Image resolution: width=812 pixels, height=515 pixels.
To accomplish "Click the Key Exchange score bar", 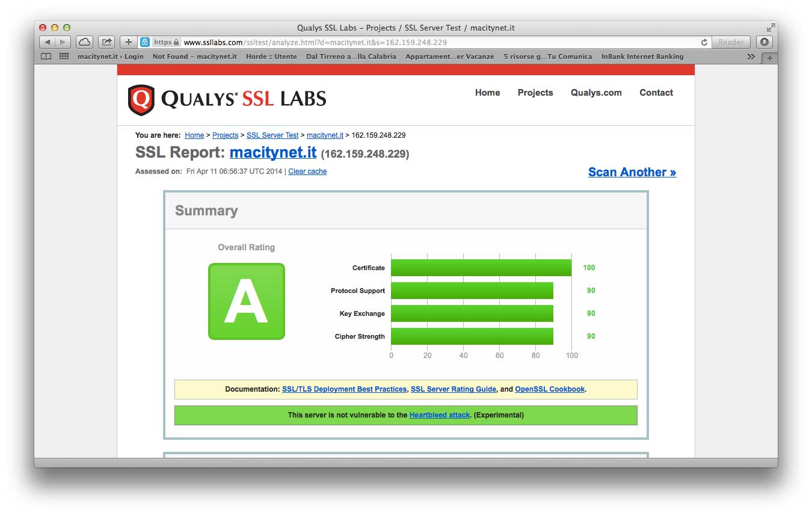I will pos(472,313).
